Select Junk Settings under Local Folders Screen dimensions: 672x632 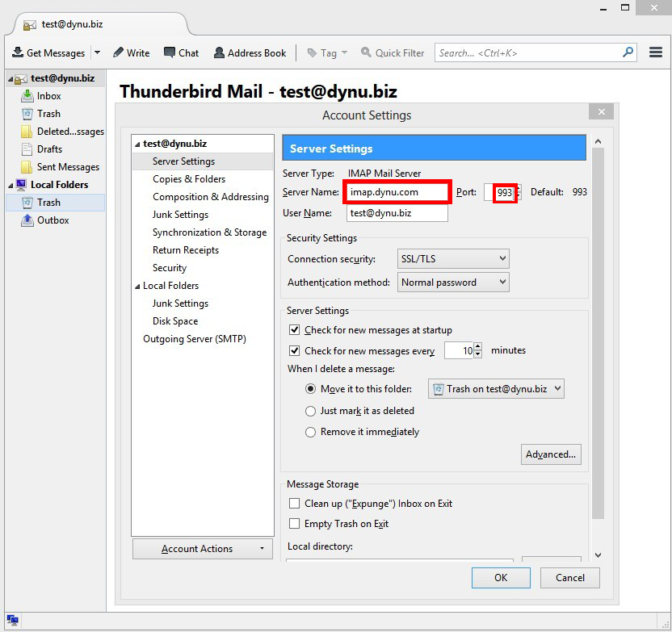(180, 303)
